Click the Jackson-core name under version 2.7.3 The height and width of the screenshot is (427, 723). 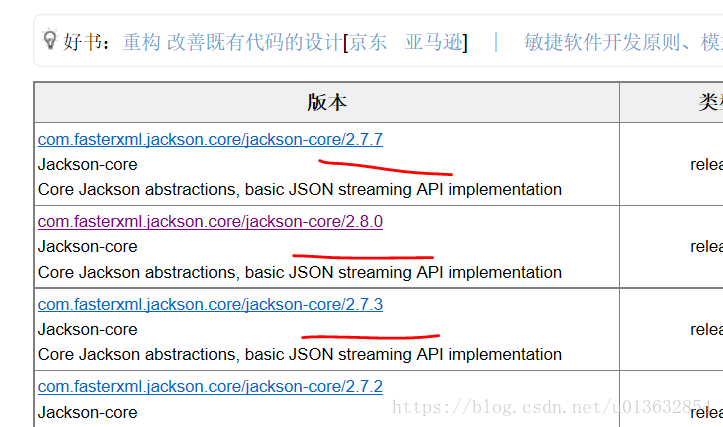[88, 330]
